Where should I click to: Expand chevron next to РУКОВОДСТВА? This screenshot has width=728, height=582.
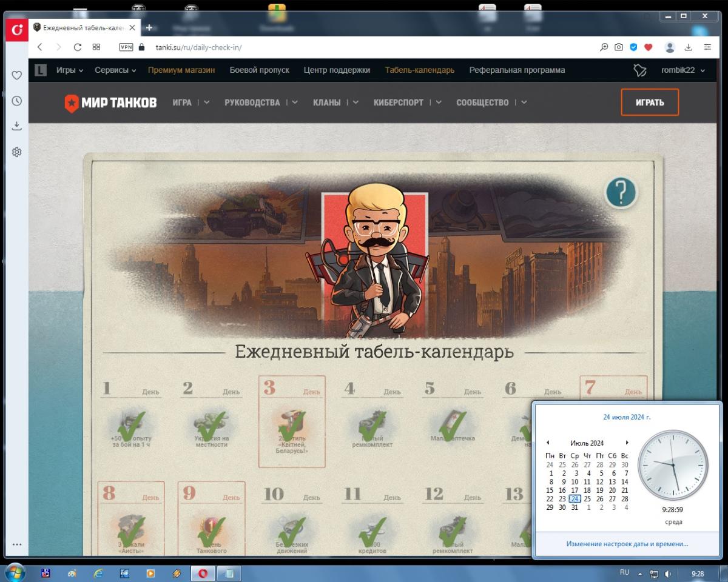[x=295, y=102]
